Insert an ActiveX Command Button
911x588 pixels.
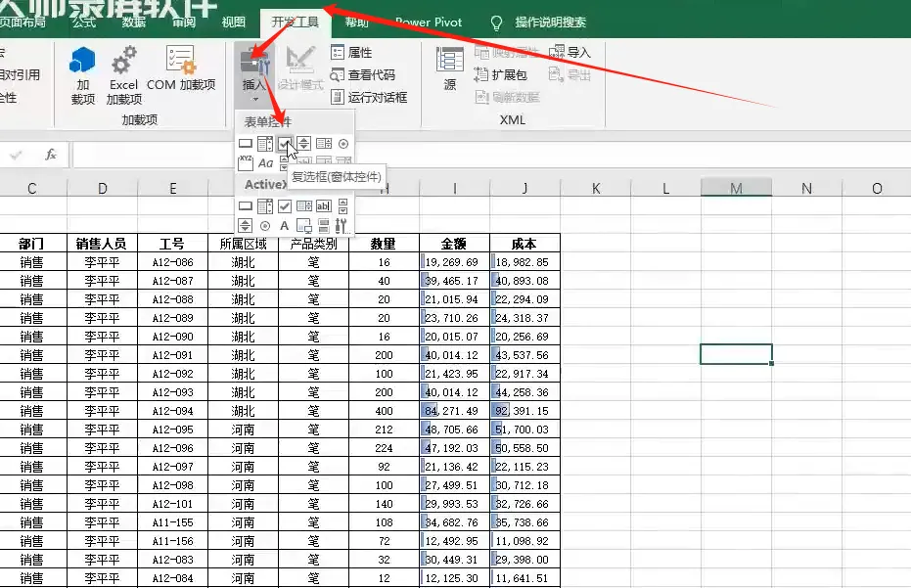(246, 205)
